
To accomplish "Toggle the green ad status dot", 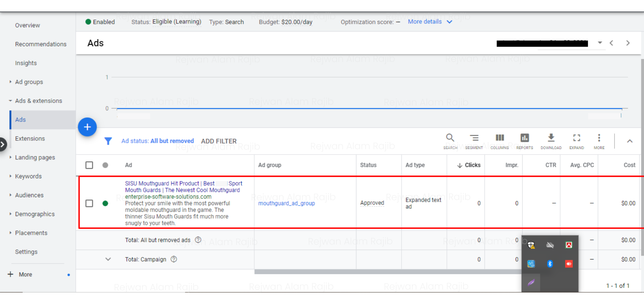I will pos(105,203).
